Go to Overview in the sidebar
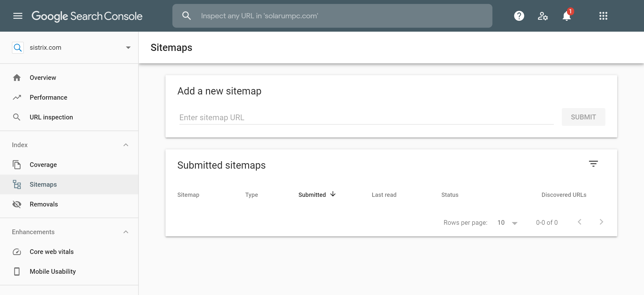 [69, 78]
